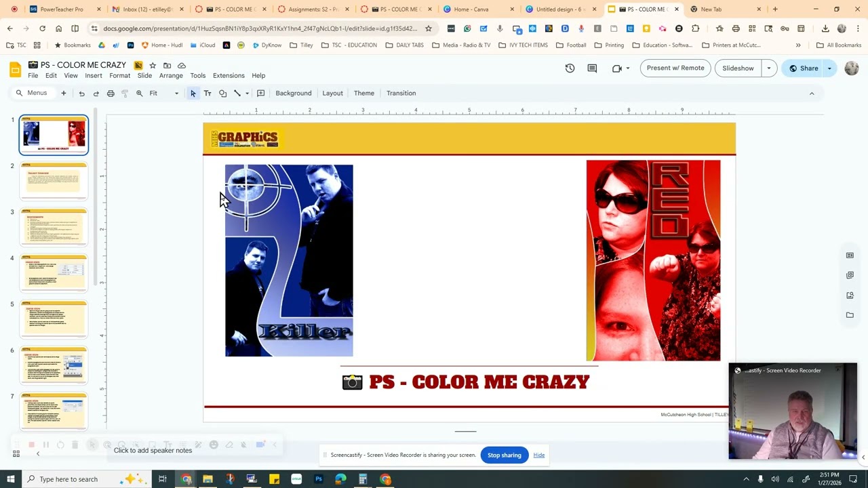Show hidden system tray icons
Viewport: 868px width, 488px height.
(x=746, y=479)
